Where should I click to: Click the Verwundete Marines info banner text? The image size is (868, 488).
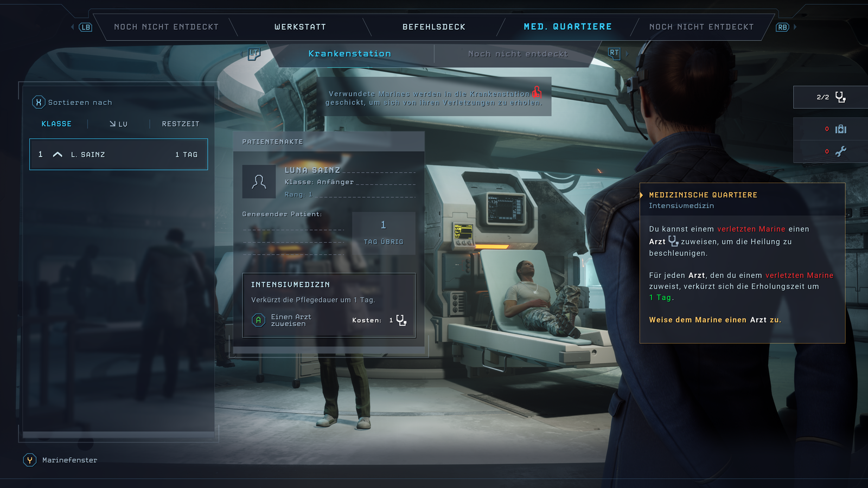tap(433, 98)
